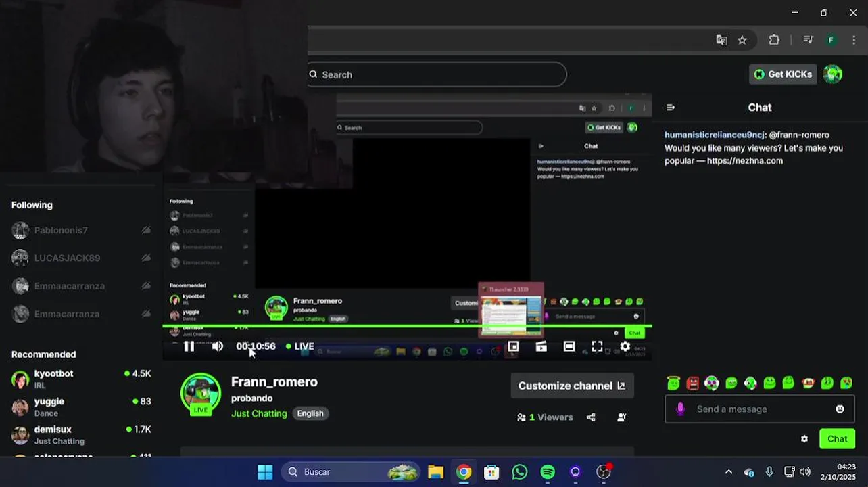
Task: Click humanisticrelianceu9ncj username in chat
Action: pyautogui.click(x=715, y=135)
